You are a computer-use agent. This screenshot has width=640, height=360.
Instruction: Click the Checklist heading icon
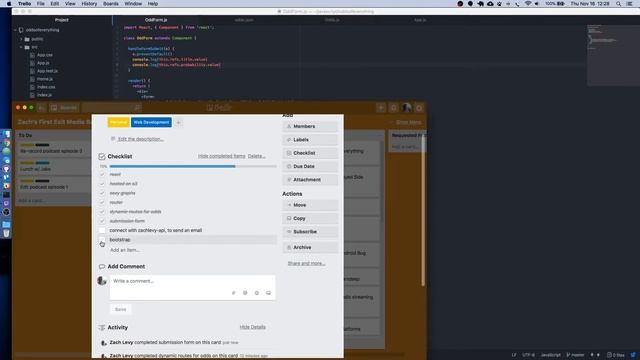point(102,156)
